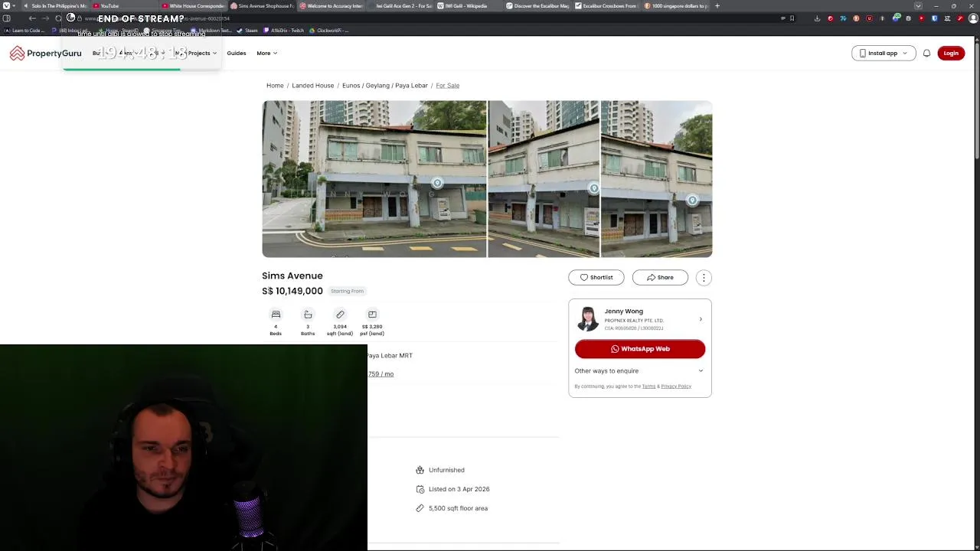The image size is (980, 551).
Task: Click the browser sidebar panel icon
Action: coord(6,18)
